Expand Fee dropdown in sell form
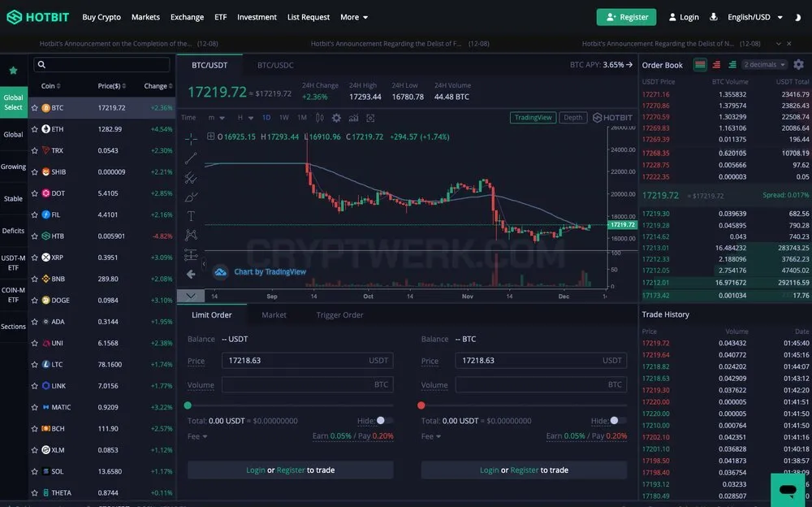Viewport: 812px width, 507px height. click(431, 436)
